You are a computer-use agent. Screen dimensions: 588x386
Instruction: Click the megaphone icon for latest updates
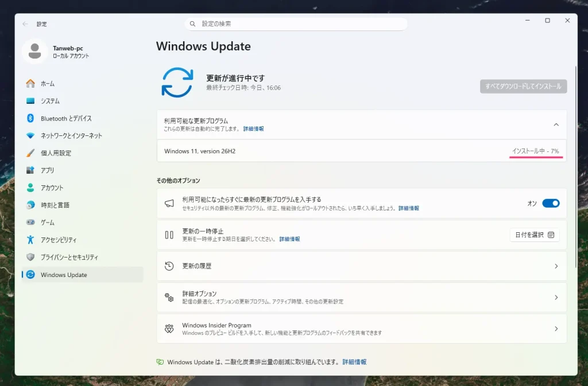169,203
